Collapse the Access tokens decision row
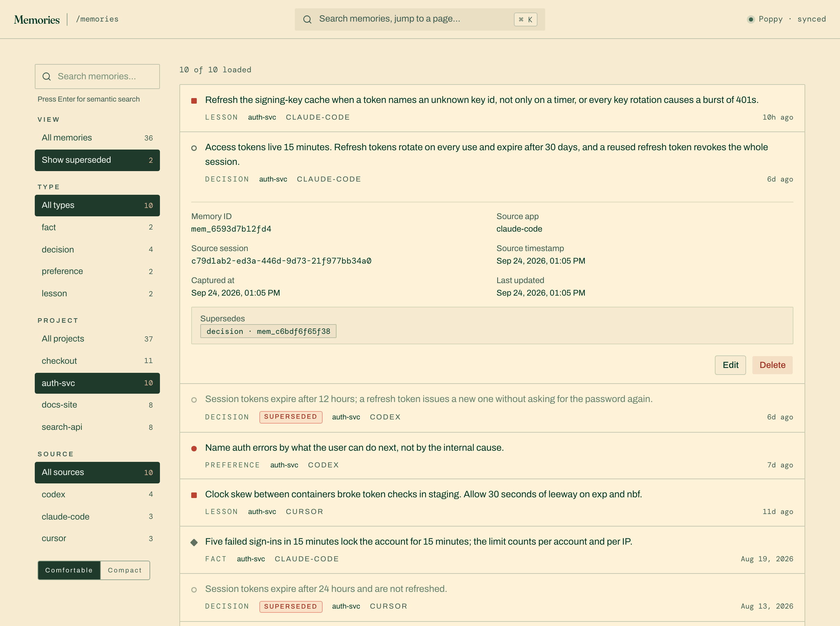The width and height of the screenshot is (840, 626). click(x=492, y=163)
